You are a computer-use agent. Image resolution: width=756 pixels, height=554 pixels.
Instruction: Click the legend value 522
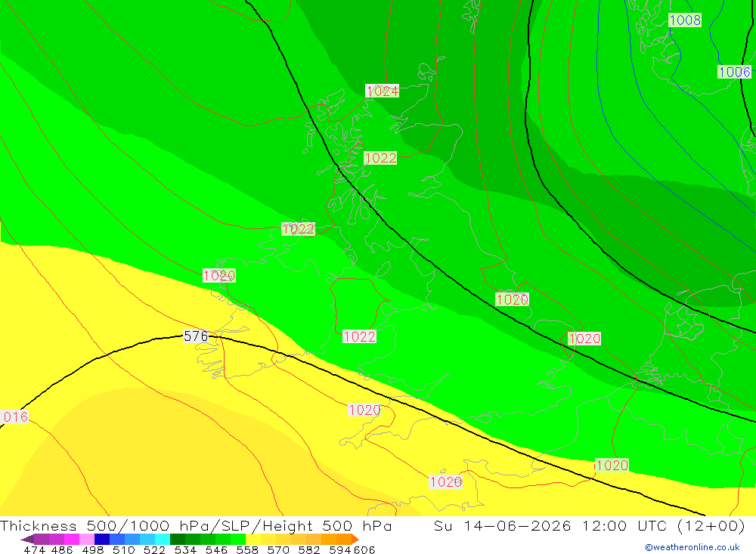155,549
